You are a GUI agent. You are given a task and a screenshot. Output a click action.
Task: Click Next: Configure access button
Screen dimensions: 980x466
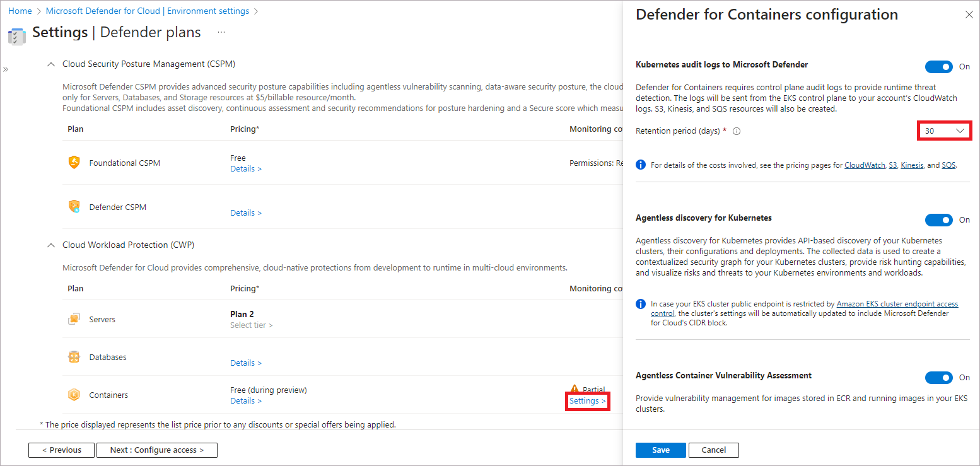coord(157,450)
